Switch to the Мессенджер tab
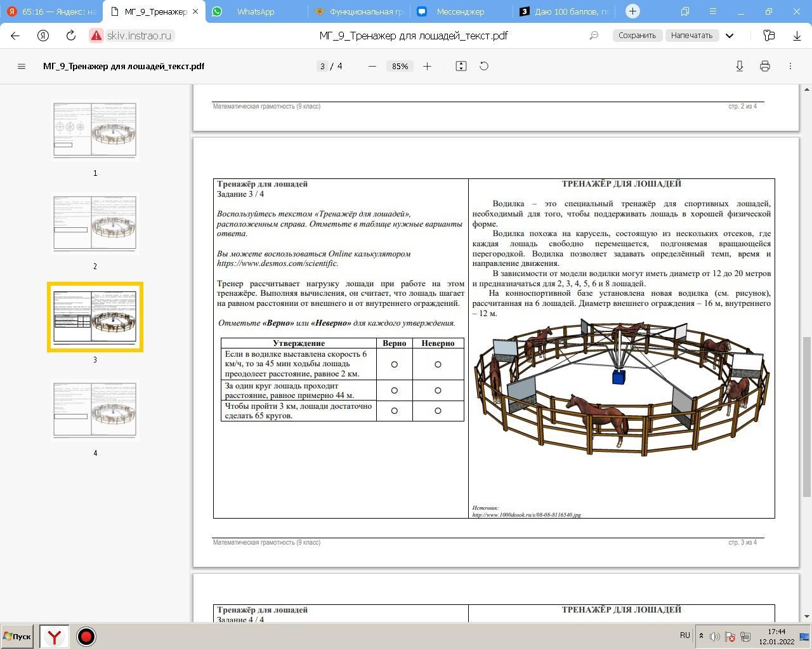Screen dimensions: 812x650 (x=460, y=11)
